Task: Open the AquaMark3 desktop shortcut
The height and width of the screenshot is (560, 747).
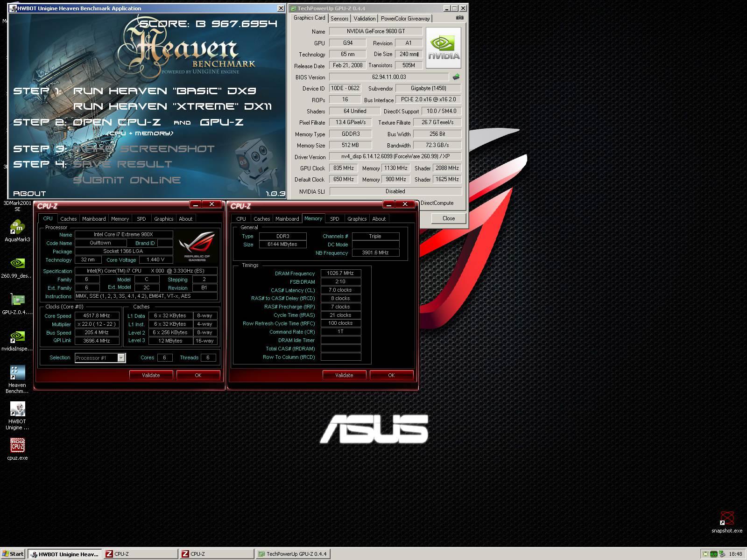Action: pyautogui.click(x=17, y=231)
